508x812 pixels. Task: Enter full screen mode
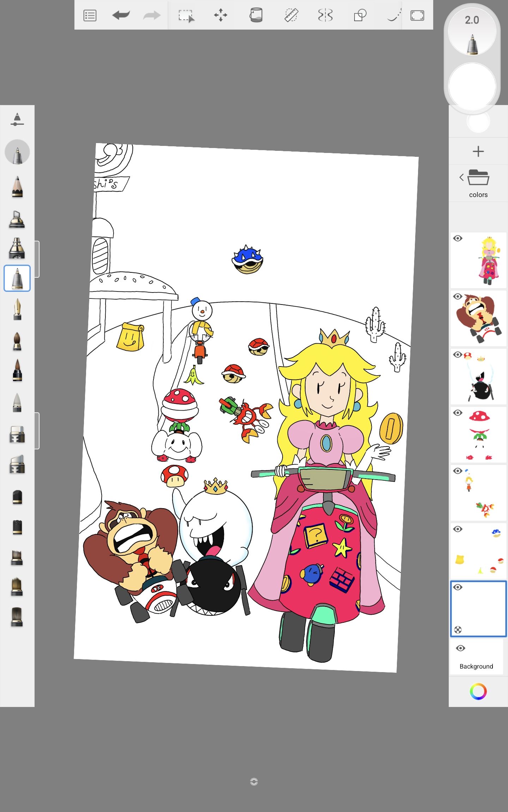pyautogui.click(x=417, y=16)
